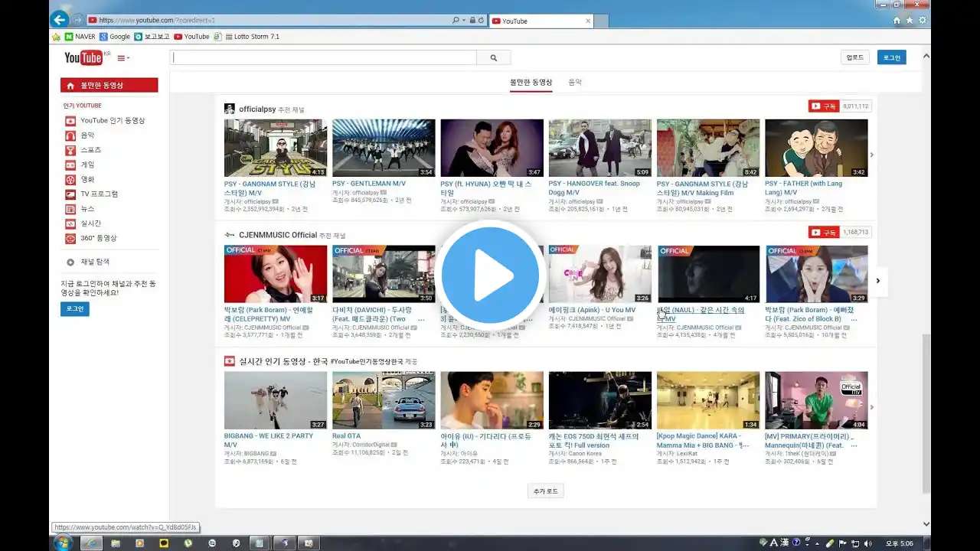
Task: Open the BIGBANG WE LIKE 2 PARTY thumbnail
Action: click(276, 400)
